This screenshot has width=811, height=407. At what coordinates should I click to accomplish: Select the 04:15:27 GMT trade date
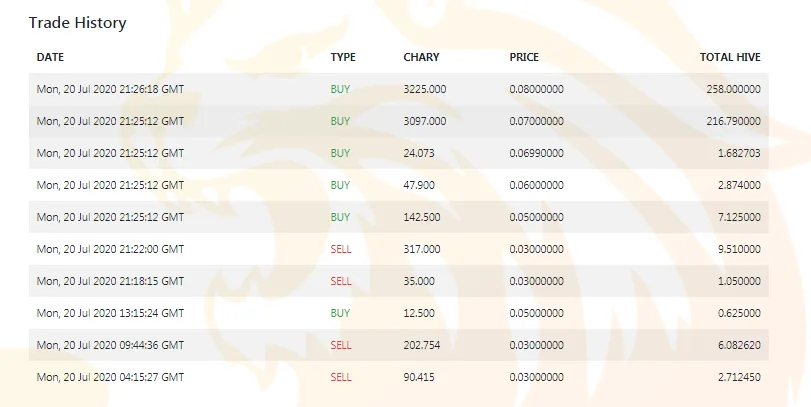coord(110,378)
